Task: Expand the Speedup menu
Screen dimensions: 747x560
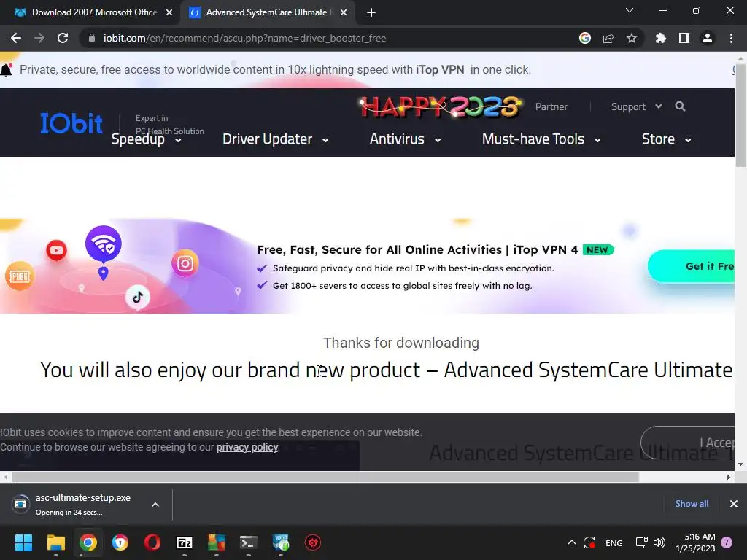Action: coord(146,139)
